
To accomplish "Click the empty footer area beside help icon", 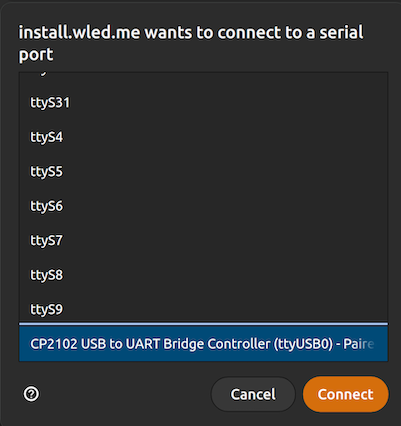I will click(125, 394).
